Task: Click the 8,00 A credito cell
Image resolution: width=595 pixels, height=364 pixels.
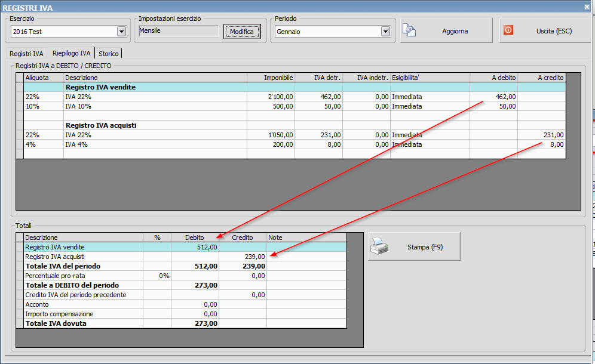Action: pos(542,144)
